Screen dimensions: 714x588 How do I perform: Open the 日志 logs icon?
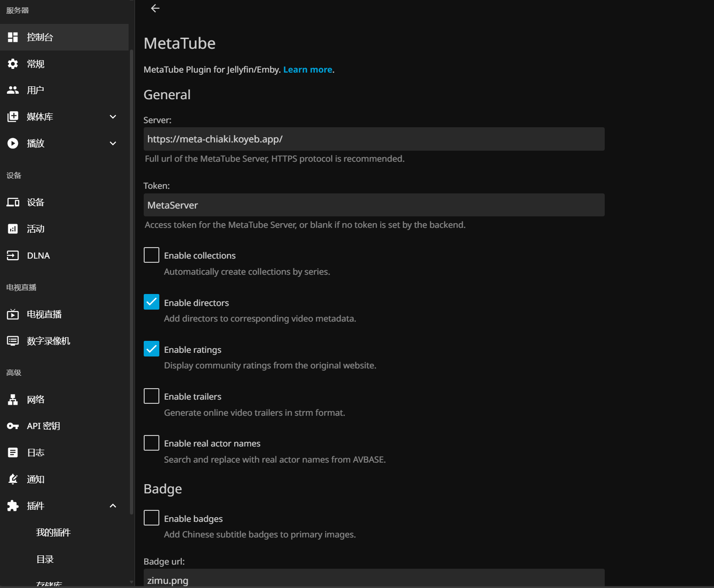tap(13, 452)
